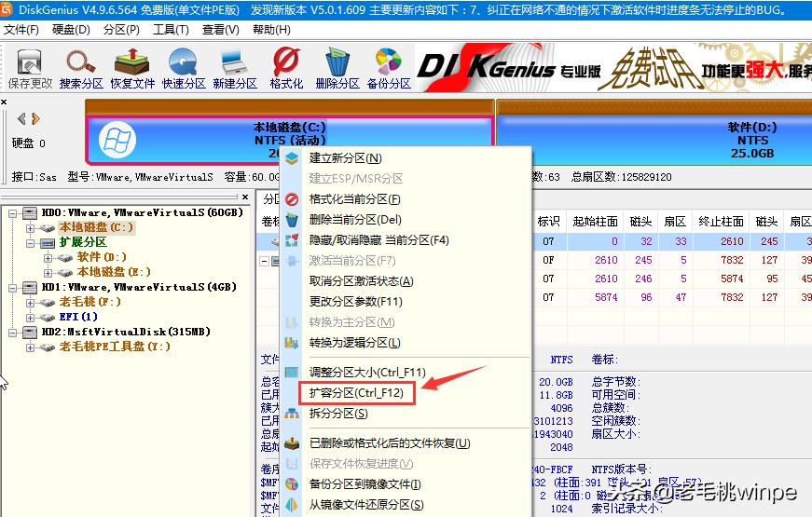The height and width of the screenshot is (517, 812).
Task: Click New Partition (新建分区) toolbar icon
Action: pos(235,68)
